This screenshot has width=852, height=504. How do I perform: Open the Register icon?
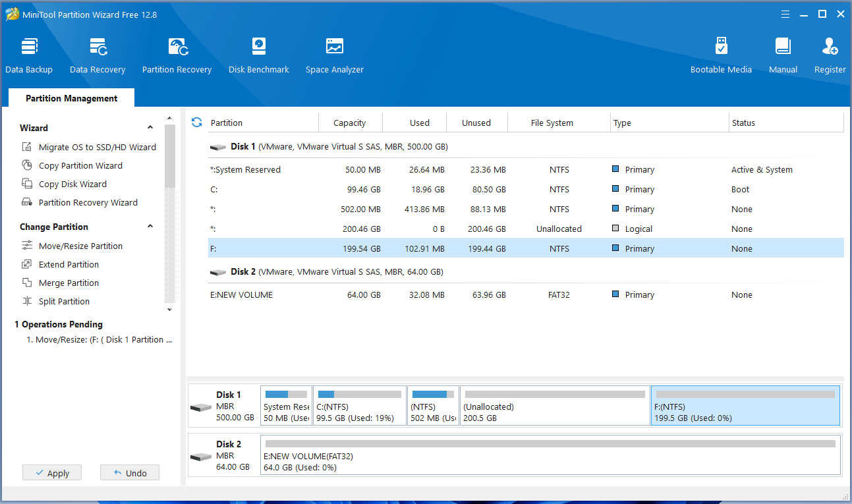pos(830,56)
